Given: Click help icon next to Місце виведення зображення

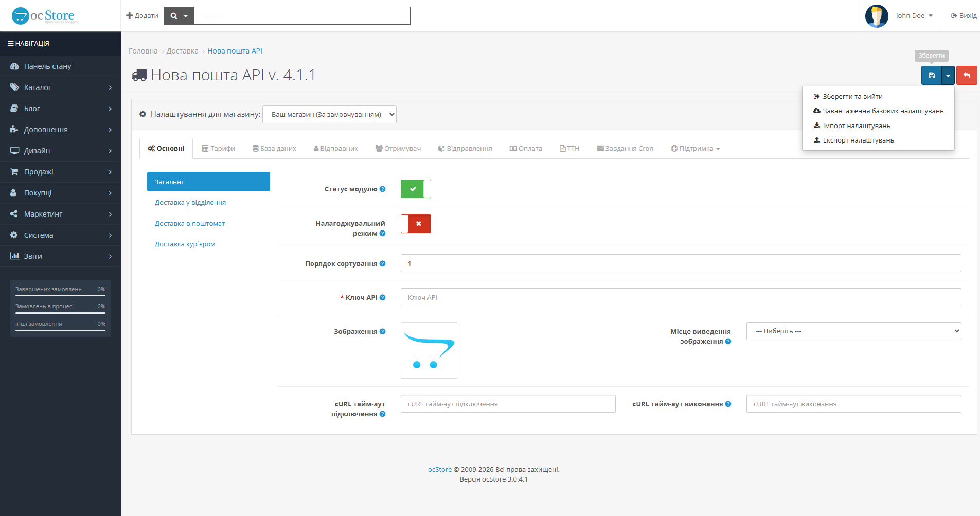Looking at the screenshot, I should (x=728, y=342).
